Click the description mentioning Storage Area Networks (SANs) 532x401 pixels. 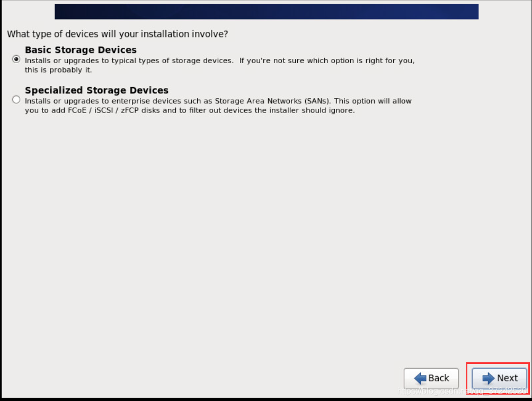[x=218, y=106]
